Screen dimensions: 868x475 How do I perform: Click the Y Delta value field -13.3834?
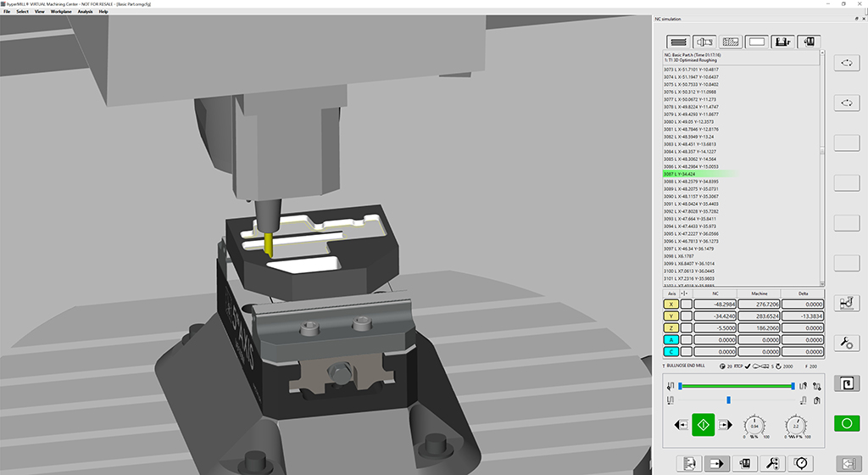click(x=803, y=316)
